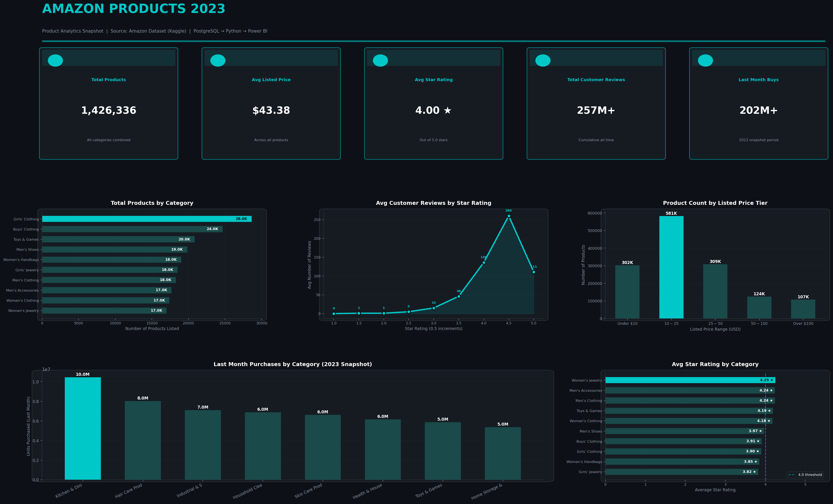Click the Men's Shoes 3.97 star rating bar
The image size is (833, 504).
pyautogui.click(x=685, y=431)
